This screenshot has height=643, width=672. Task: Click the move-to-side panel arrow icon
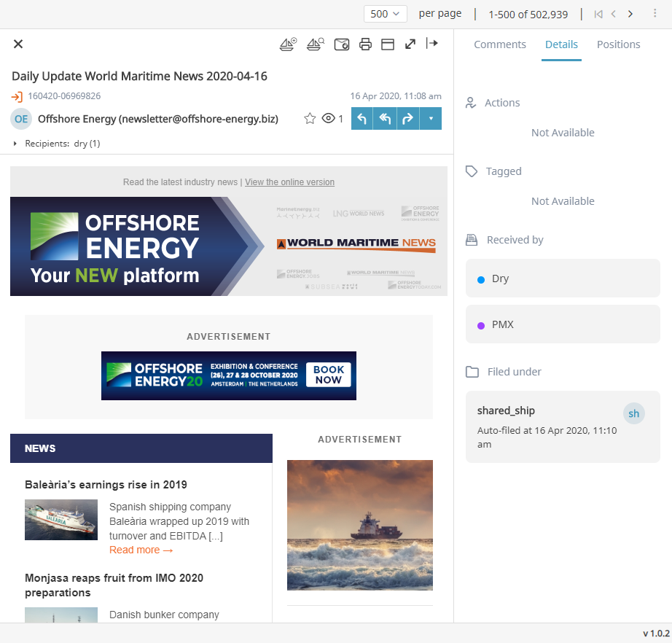click(x=432, y=43)
